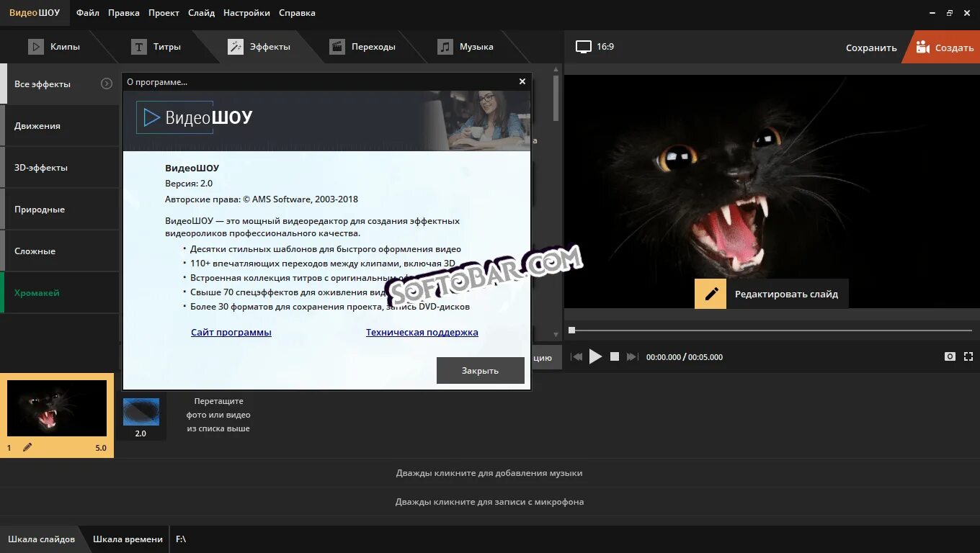
Task: Select the Все эффекты category
Action: coord(60,84)
